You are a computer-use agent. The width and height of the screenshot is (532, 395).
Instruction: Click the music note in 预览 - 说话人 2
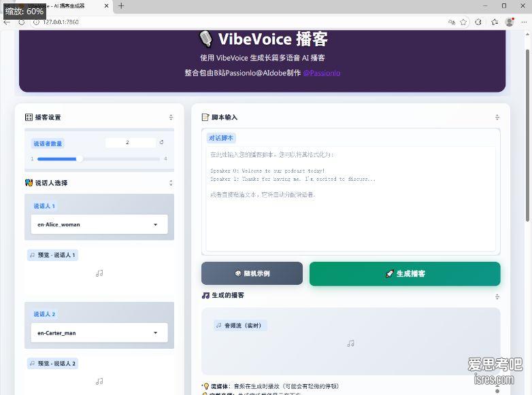click(99, 381)
